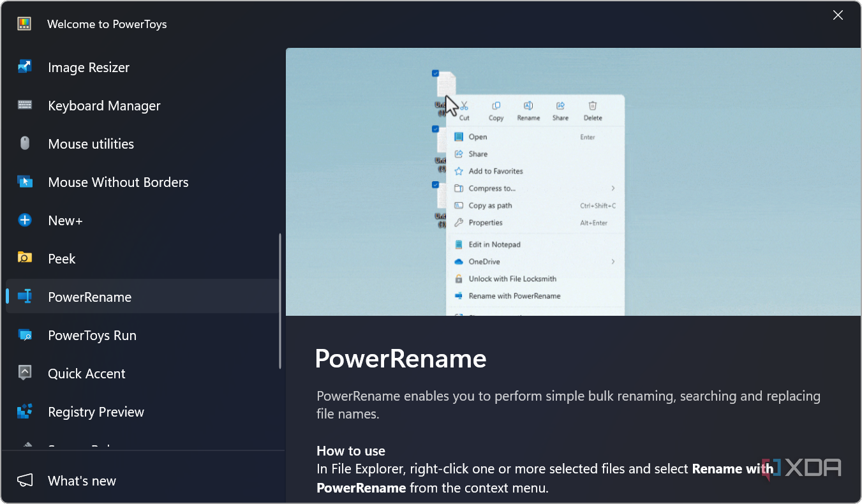The height and width of the screenshot is (504, 862).
Task: Open the Registry Preview page
Action: (x=142, y=411)
